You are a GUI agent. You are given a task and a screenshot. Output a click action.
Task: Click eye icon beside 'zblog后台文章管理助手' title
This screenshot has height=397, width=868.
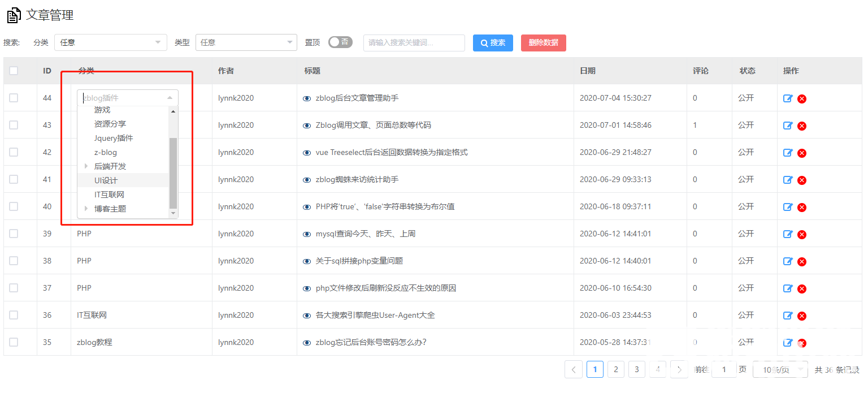coord(307,98)
